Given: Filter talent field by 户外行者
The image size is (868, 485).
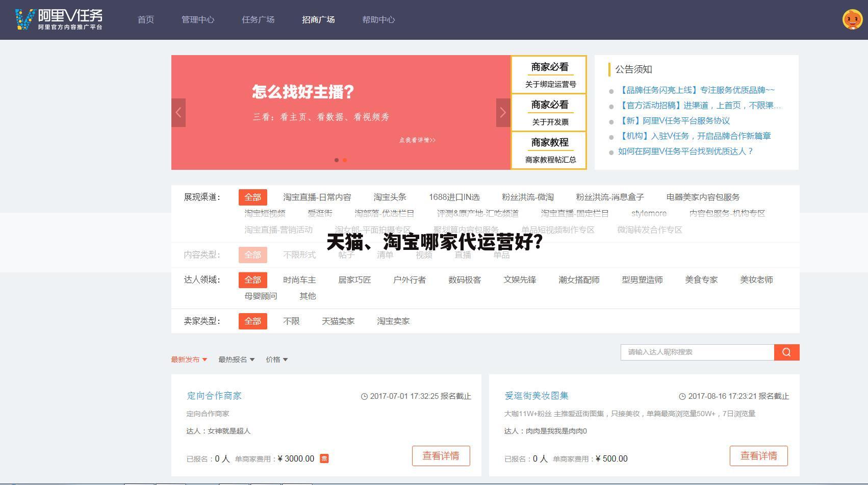Looking at the screenshot, I should coord(410,280).
